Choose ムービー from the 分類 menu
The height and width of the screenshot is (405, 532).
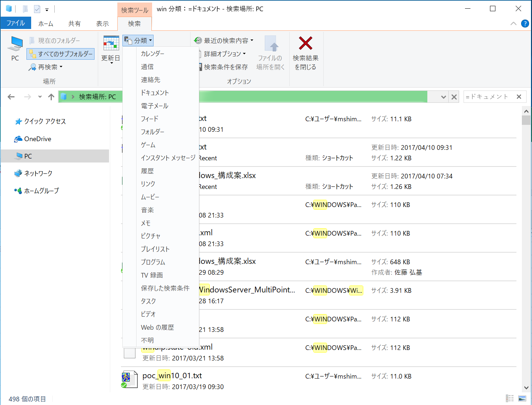click(x=161, y=197)
